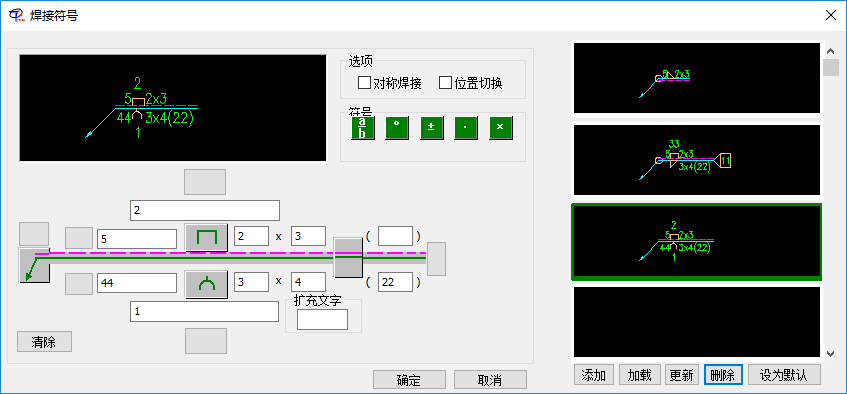Click the arrow leader style button

[34, 265]
